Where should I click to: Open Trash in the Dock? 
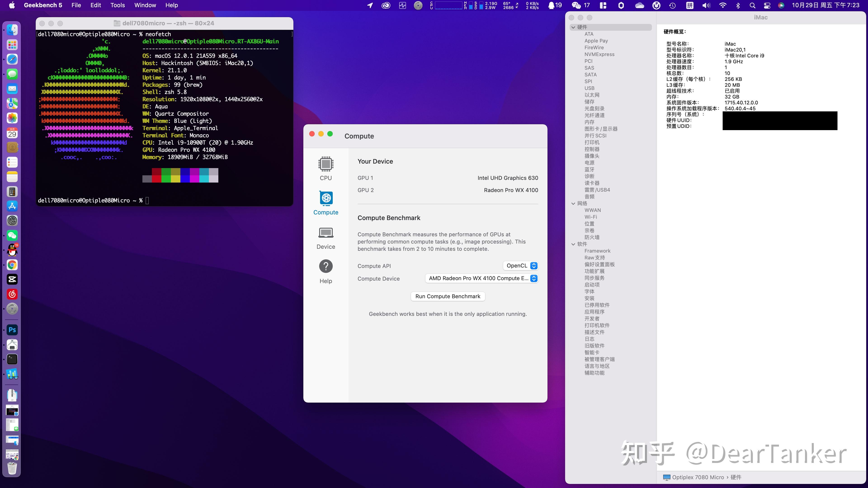pos(12,468)
